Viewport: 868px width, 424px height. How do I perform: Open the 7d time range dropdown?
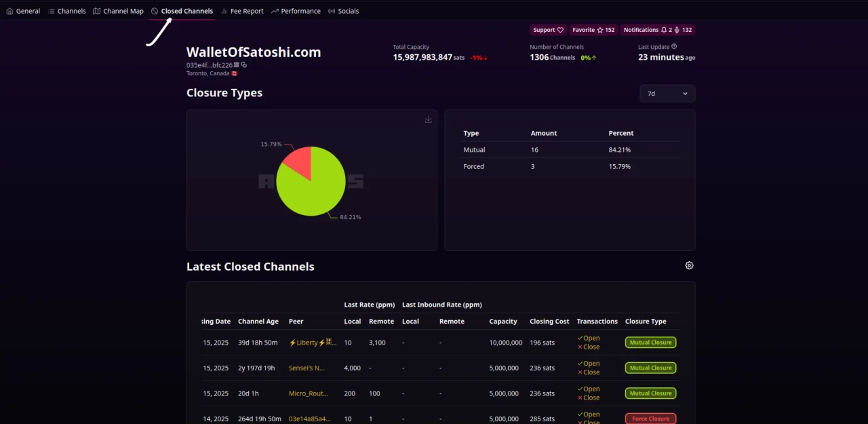pos(667,94)
